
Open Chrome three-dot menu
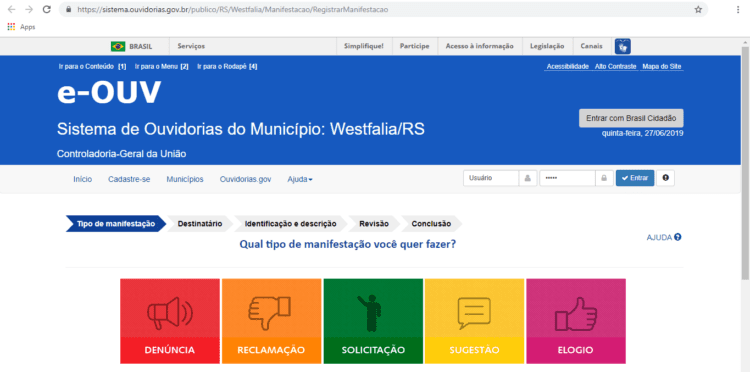point(739,10)
